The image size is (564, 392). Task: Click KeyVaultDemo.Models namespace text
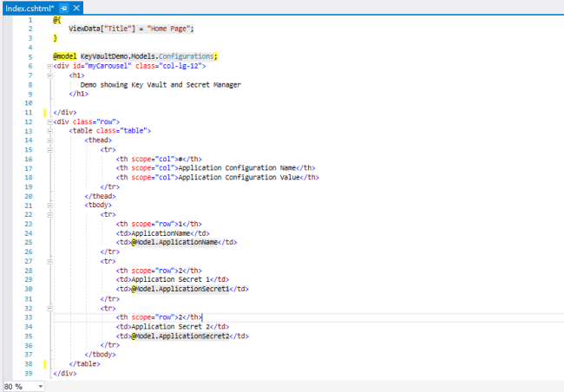pyautogui.click(x=118, y=56)
